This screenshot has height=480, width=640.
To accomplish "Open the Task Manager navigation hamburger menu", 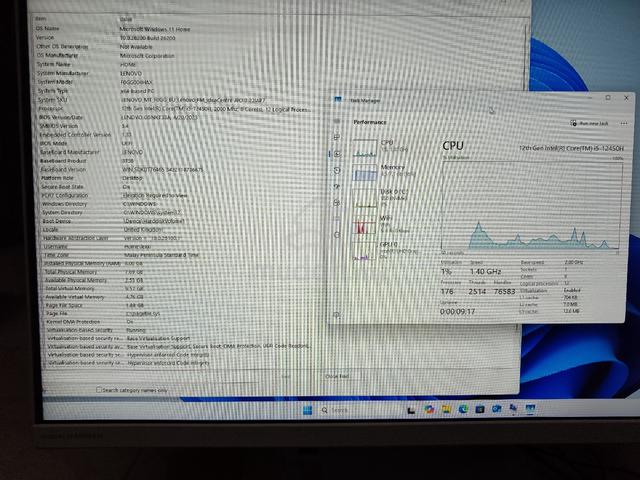I will pos(337,121).
